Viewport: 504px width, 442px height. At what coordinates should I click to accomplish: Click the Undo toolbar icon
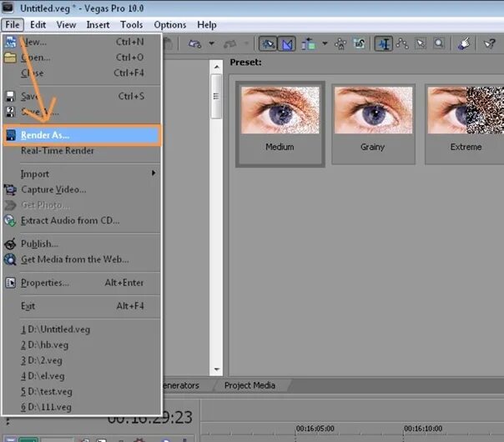click(194, 43)
